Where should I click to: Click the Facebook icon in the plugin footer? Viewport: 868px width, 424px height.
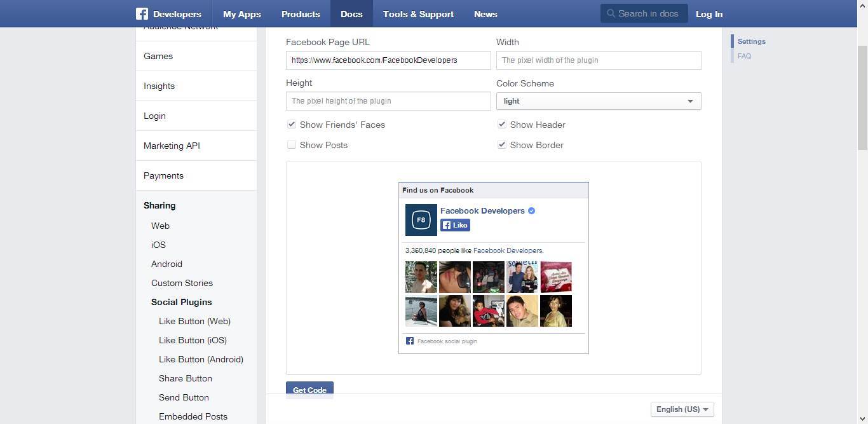click(x=410, y=341)
